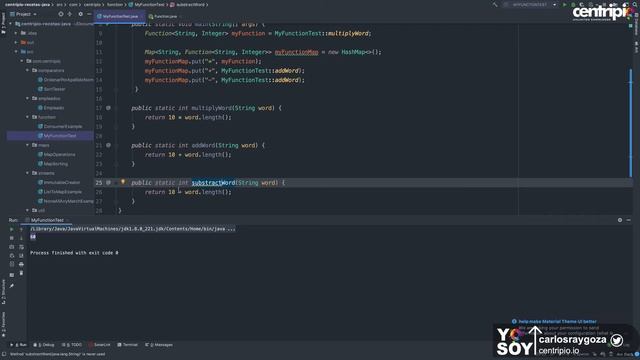Click the green Run button in top toolbar
The height and width of the screenshot is (360, 640).
coord(564,4)
